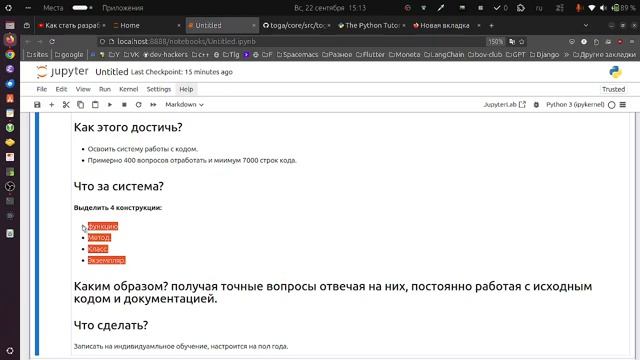The height and width of the screenshot is (360, 640).
Task: Reset the 150% zoom level indicator
Action: click(x=496, y=42)
